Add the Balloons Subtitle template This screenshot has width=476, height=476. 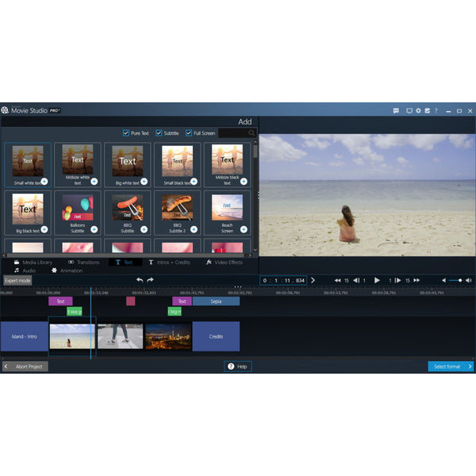(94, 229)
